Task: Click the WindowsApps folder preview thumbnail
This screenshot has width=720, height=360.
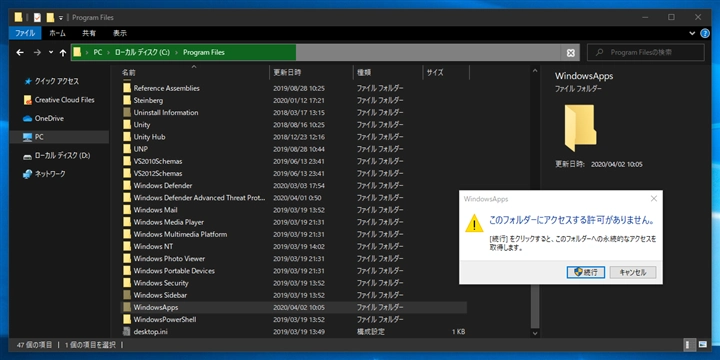Action: click(x=580, y=128)
